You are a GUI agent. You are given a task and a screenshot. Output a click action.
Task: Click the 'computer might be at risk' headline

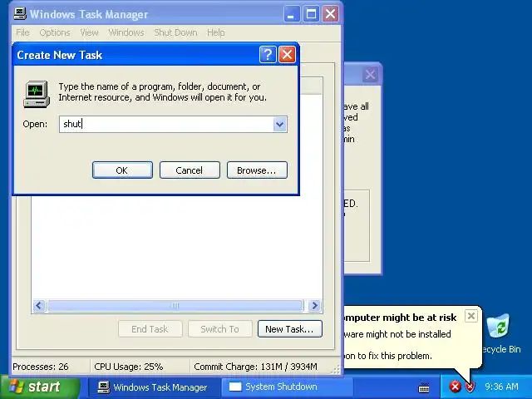400,318
